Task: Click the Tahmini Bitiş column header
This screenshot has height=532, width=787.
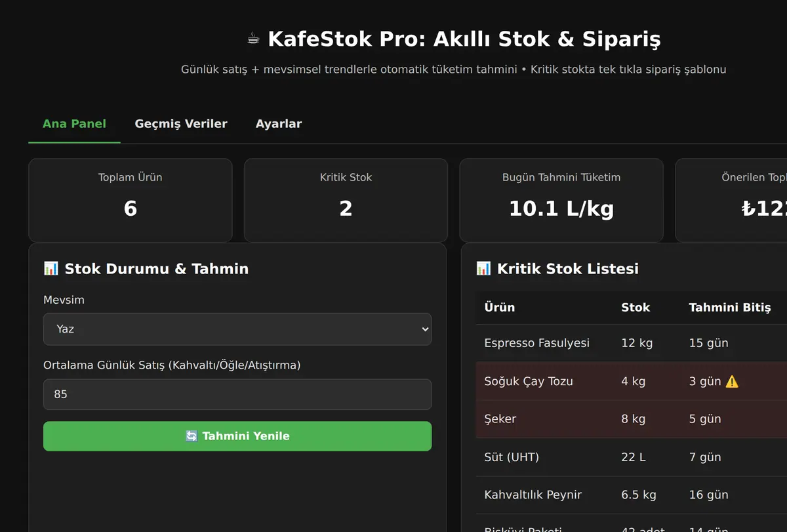Action: coord(730,308)
